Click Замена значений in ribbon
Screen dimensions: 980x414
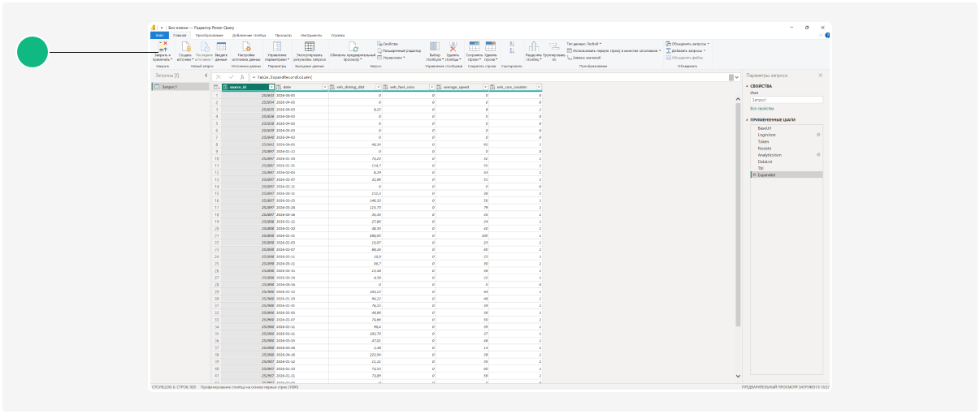coord(583,58)
